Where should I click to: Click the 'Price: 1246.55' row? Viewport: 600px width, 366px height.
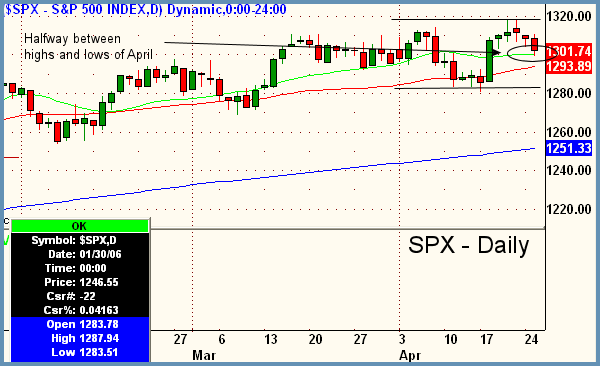[x=80, y=283]
